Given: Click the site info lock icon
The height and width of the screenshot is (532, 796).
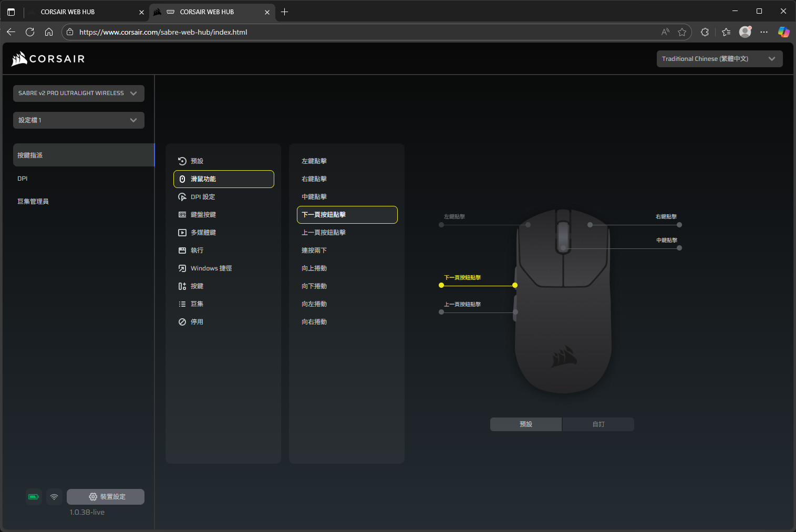Looking at the screenshot, I should [x=70, y=32].
